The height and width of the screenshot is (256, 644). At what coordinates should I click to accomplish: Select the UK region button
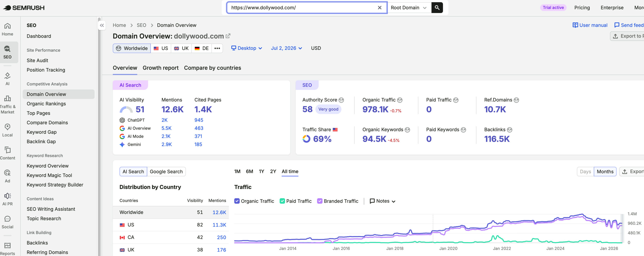pyautogui.click(x=181, y=48)
